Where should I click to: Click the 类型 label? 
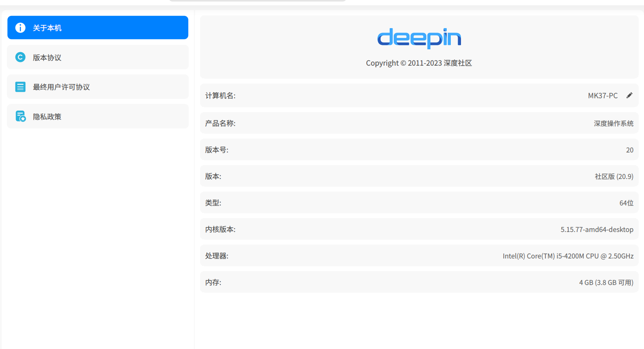point(213,203)
